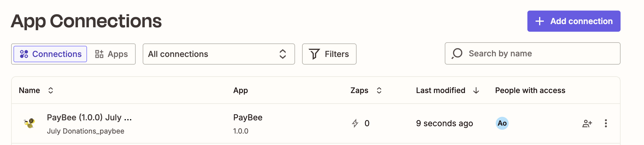Sort by Zaps column arrows
Viewport: 644px width, 145px height.
coord(379,90)
